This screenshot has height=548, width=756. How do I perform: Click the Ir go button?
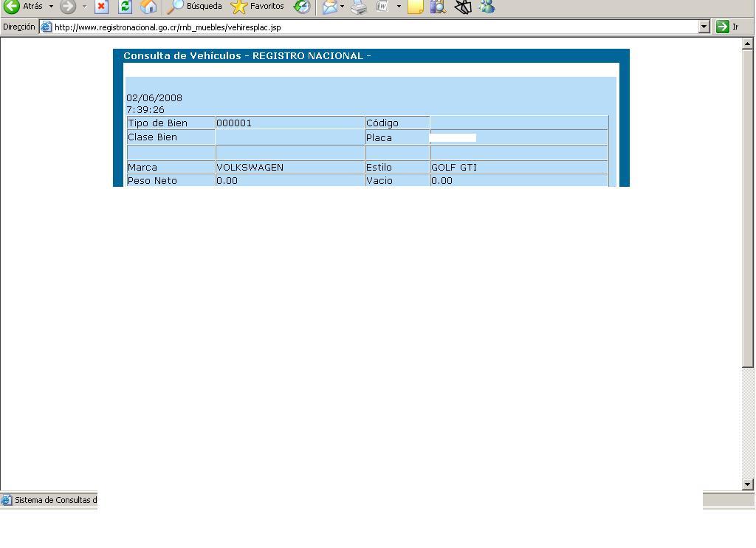point(727,27)
